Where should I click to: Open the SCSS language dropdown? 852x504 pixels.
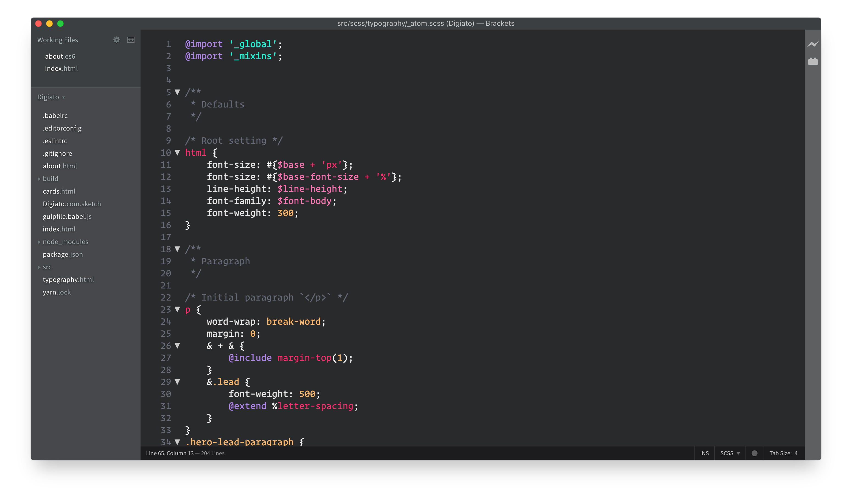pyautogui.click(x=730, y=453)
